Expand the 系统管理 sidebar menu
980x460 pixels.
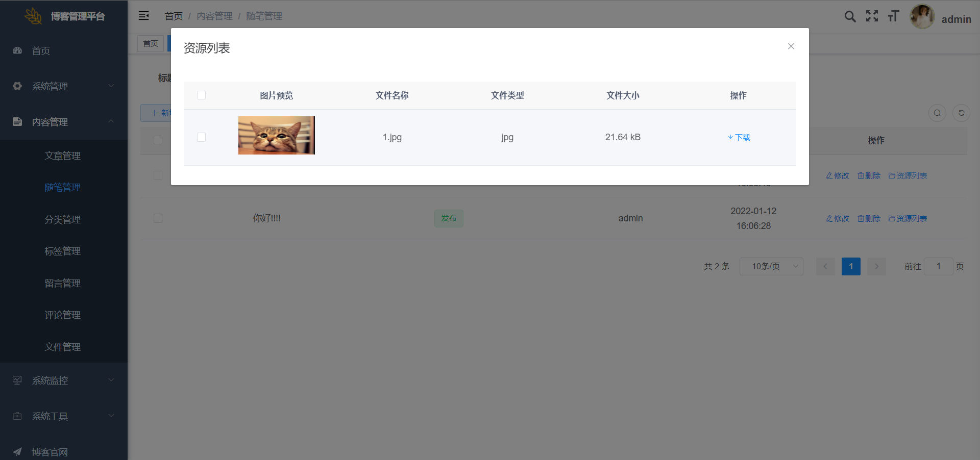pyautogui.click(x=63, y=86)
